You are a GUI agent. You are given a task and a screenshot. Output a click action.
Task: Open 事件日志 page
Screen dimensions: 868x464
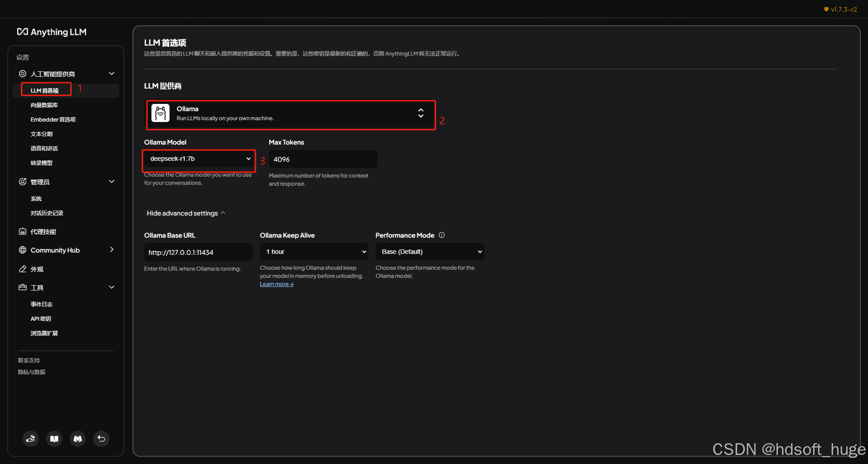click(x=42, y=304)
